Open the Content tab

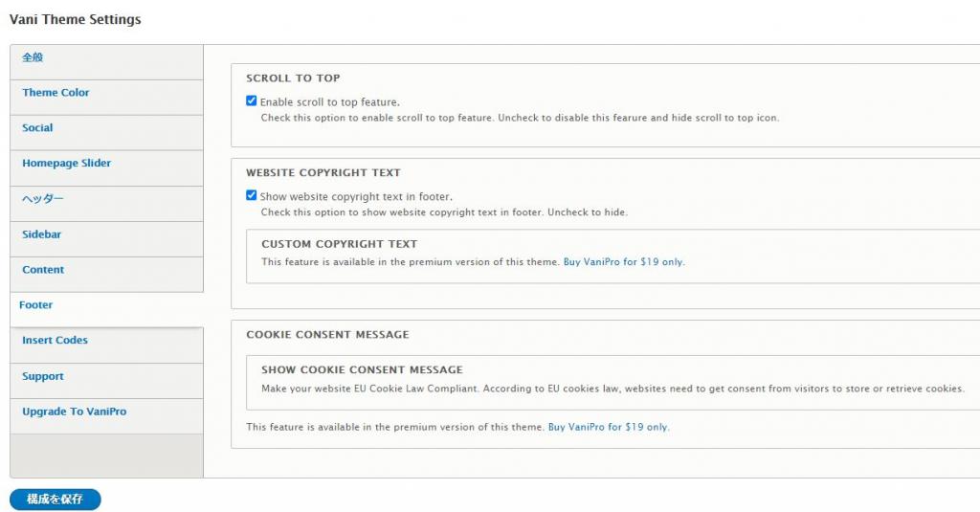click(x=106, y=274)
